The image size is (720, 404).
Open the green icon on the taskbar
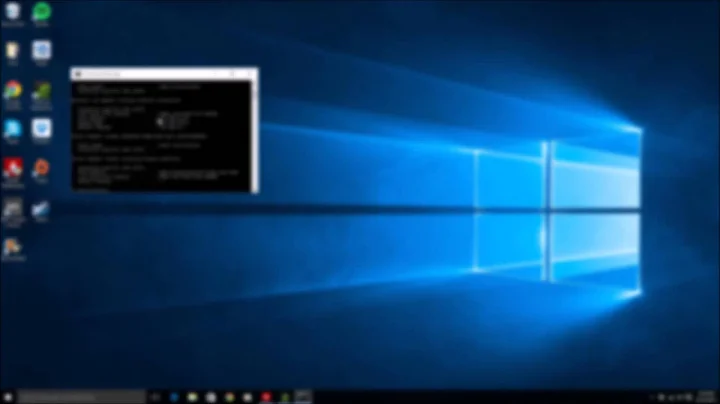click(285, 397)
